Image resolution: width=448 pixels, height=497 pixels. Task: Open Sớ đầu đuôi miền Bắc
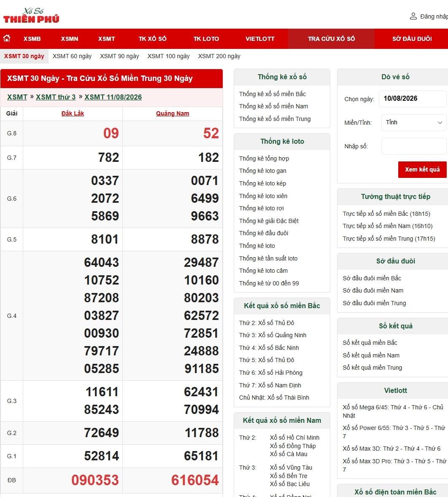372,278
